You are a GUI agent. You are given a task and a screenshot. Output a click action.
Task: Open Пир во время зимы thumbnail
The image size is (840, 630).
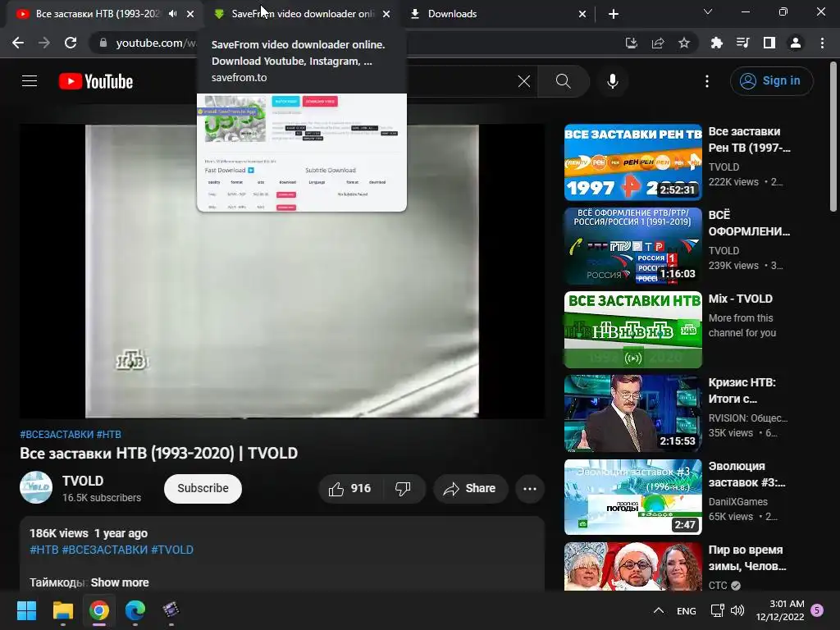[x=632, y=567]
